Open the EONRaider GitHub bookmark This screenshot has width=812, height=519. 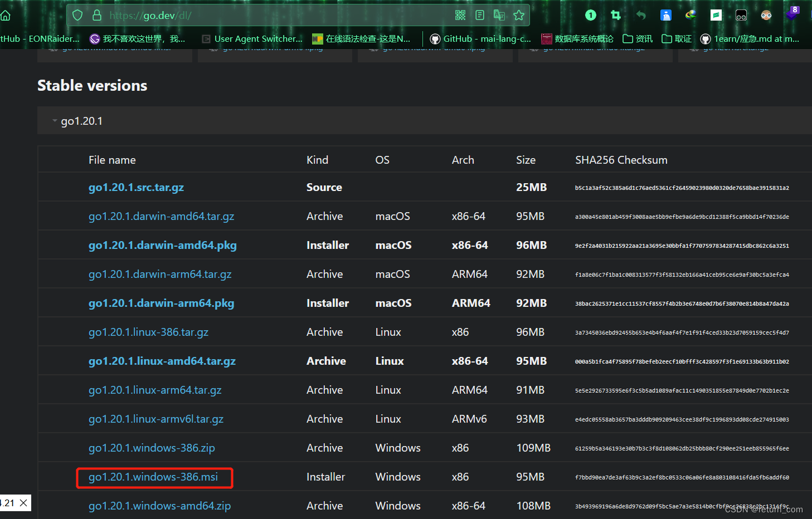(x=40, y=38)
